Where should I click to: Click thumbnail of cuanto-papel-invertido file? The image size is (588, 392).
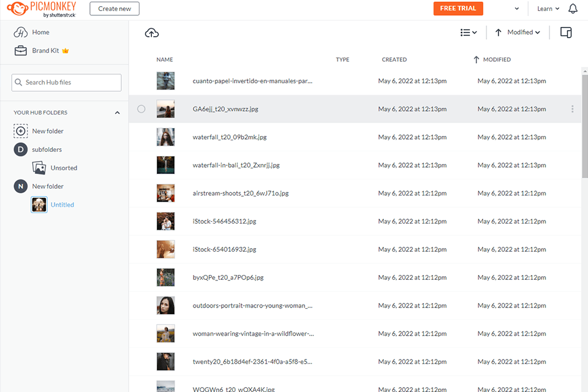point(165,81)
